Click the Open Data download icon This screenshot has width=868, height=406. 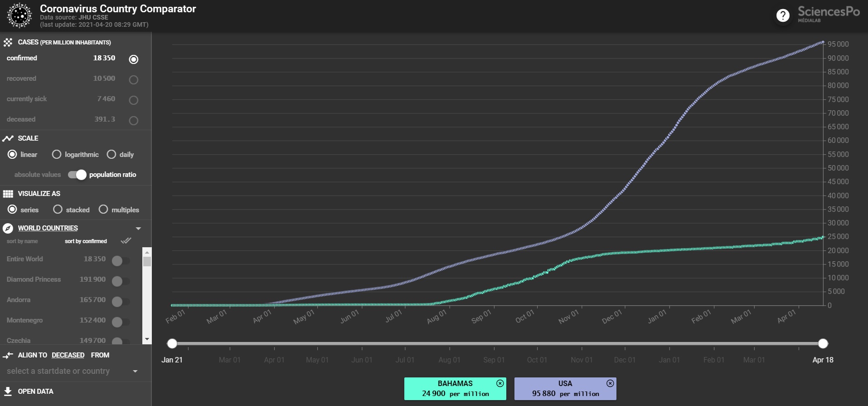8,391
